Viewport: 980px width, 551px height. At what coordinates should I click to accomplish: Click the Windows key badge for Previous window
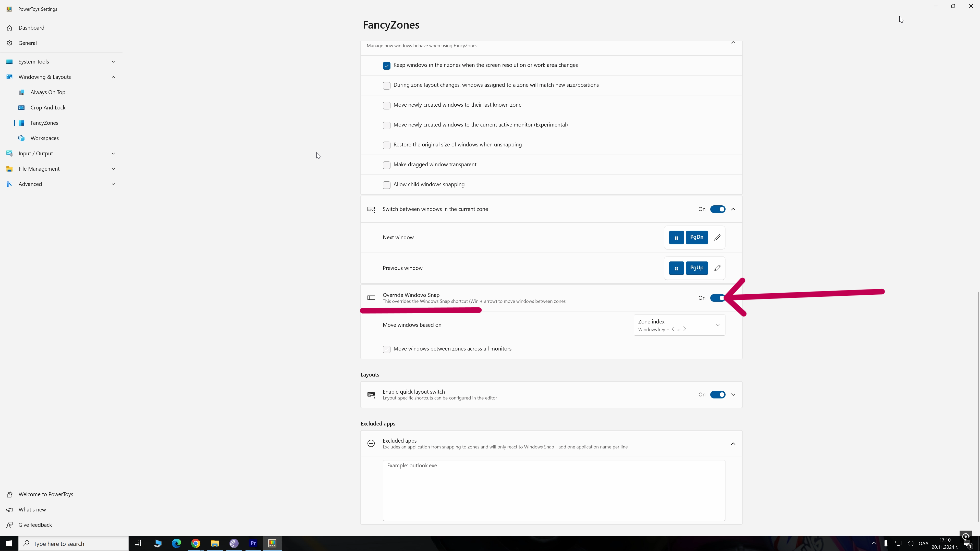[x=676, y=268]
